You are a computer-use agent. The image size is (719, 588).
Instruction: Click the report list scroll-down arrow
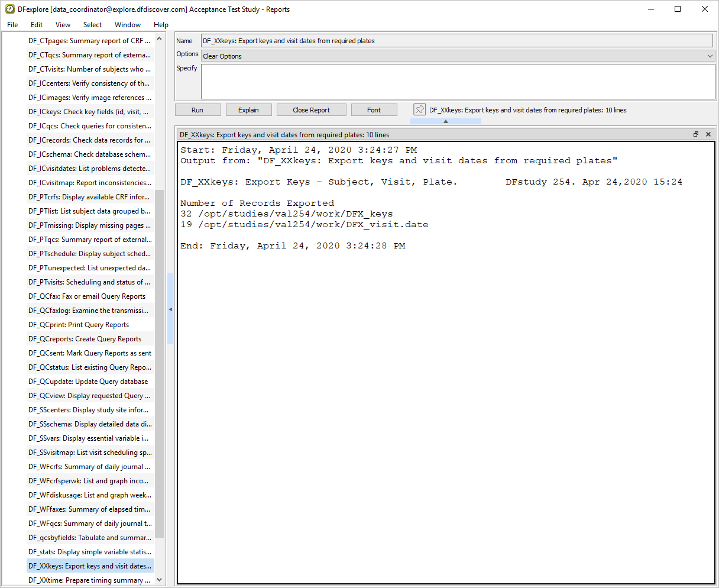(x=159, y=580)
